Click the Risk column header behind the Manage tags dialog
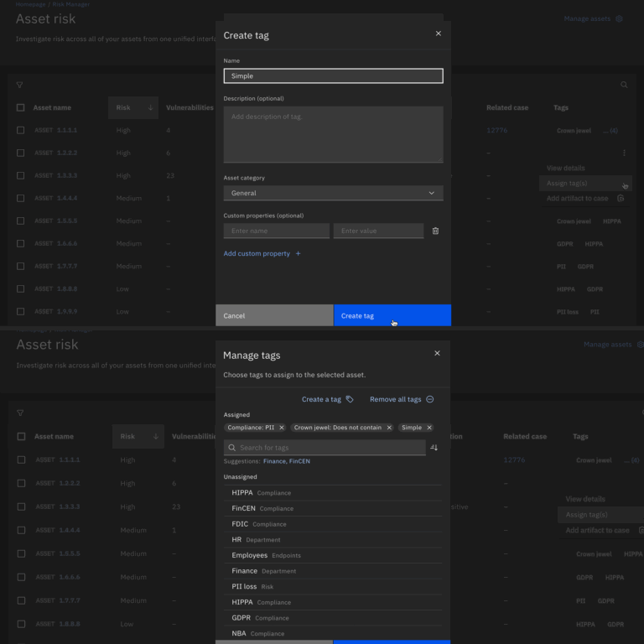The height and width of the screenshot is (644, 644). (x=138, y=437)
